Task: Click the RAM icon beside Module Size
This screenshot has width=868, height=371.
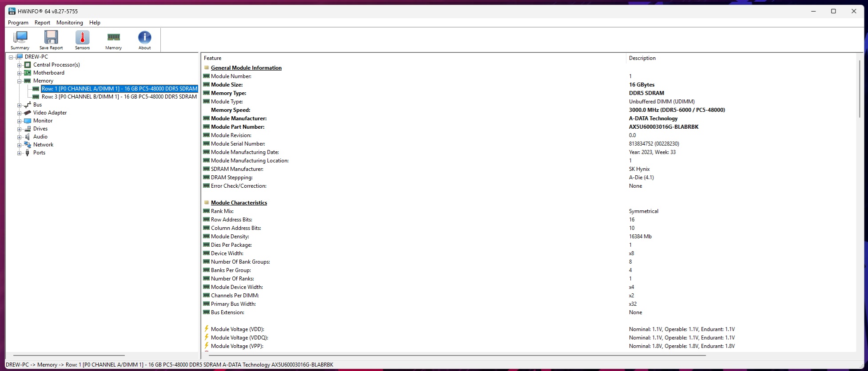Action: [207, 85]
